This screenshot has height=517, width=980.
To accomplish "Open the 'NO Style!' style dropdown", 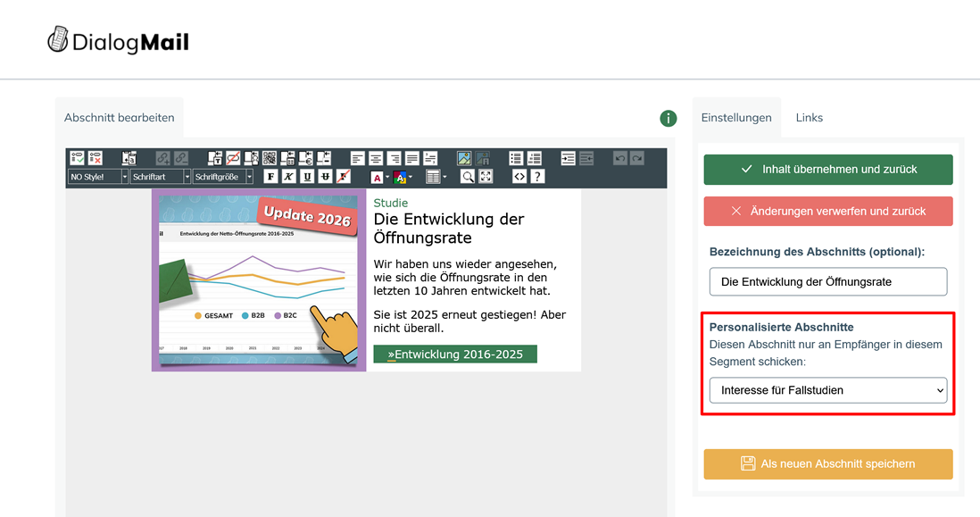I will (x=97, y=177).
